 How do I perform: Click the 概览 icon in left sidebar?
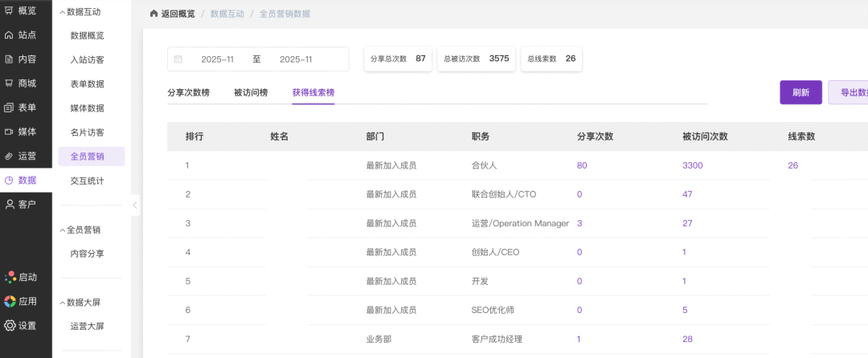click(x=9, y=10)
